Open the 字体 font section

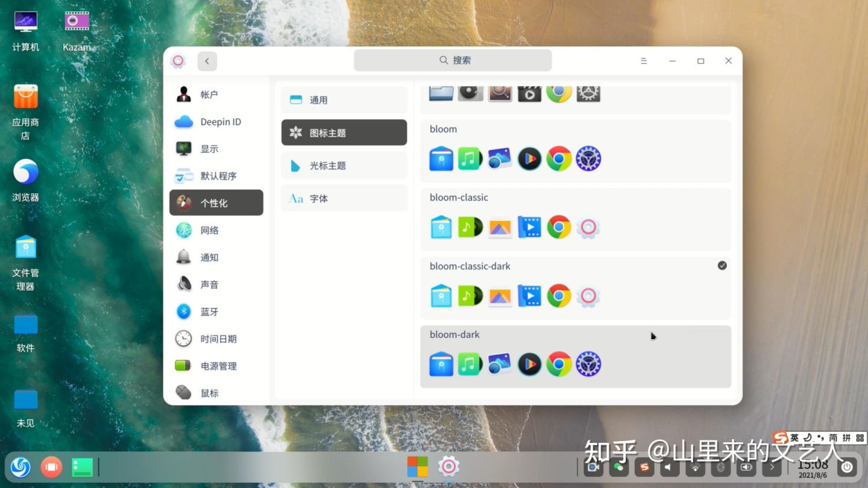pos(344,198)
